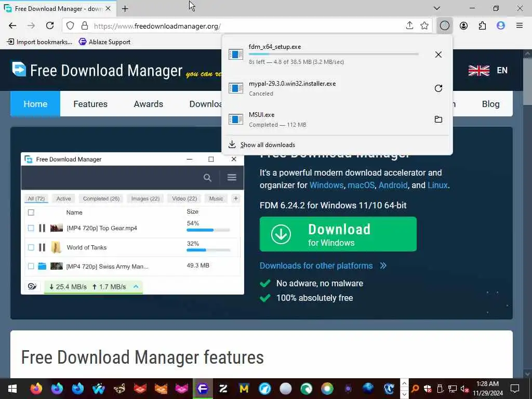Toggle the downloads panel button
The width and height of the screenshot is (532, 399).
coord(445,26)
